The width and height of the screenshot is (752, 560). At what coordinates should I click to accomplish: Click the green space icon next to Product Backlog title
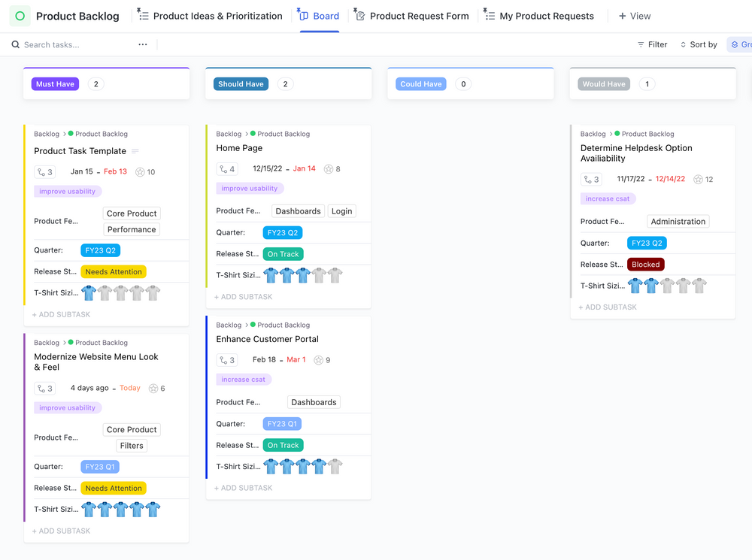(x=20, y=15)
